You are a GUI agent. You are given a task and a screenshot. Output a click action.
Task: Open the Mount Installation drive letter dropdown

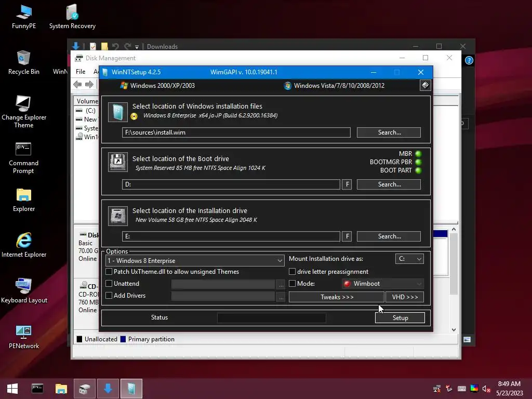pyautogui.click(x=409, y=259)
